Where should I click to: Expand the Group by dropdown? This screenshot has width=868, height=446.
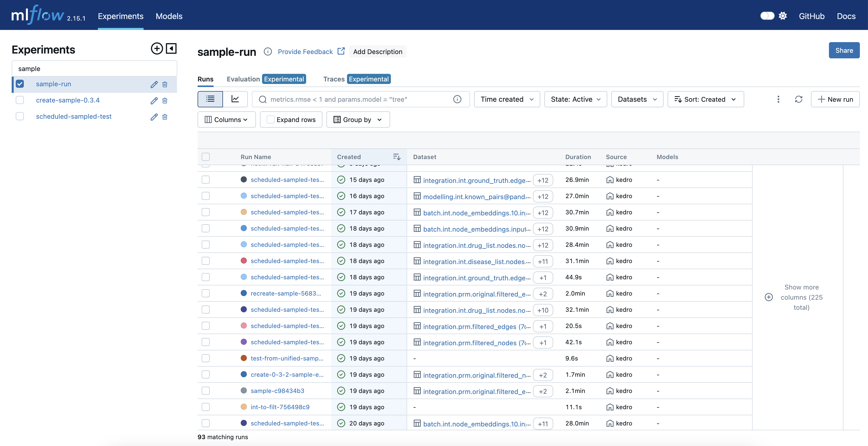tap(358, 120)
